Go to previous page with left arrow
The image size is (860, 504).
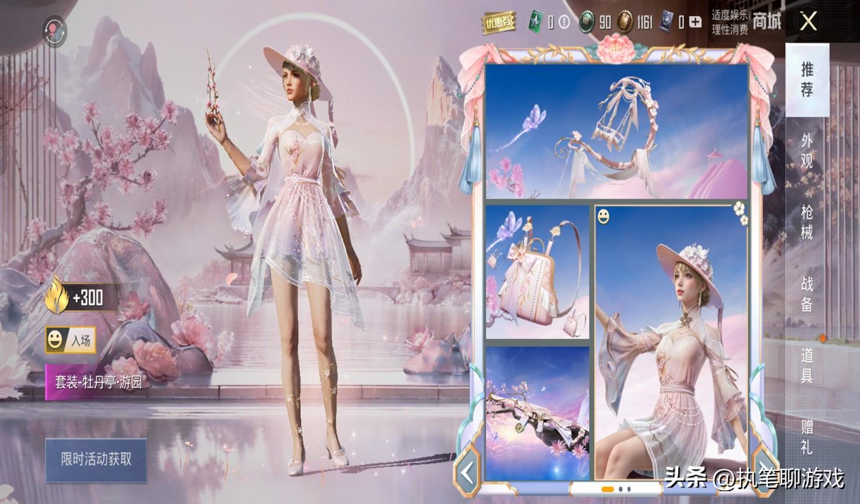coord(468,473)
